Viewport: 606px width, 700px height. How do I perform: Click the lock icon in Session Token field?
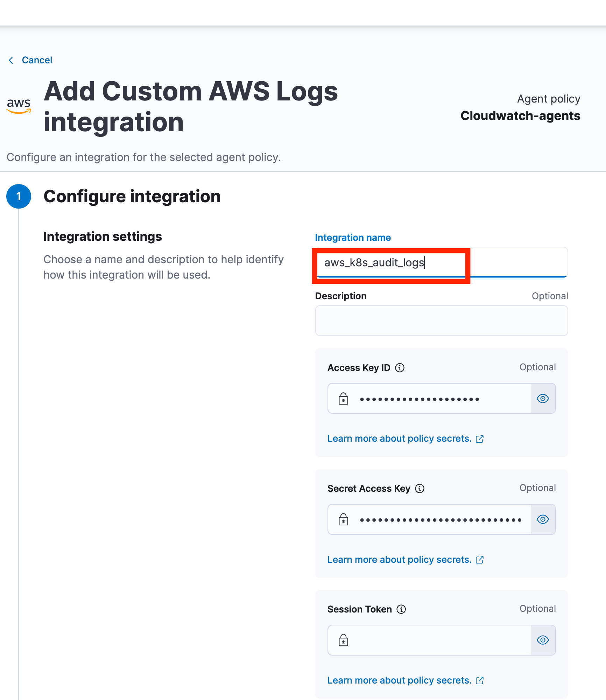[343, 640]
